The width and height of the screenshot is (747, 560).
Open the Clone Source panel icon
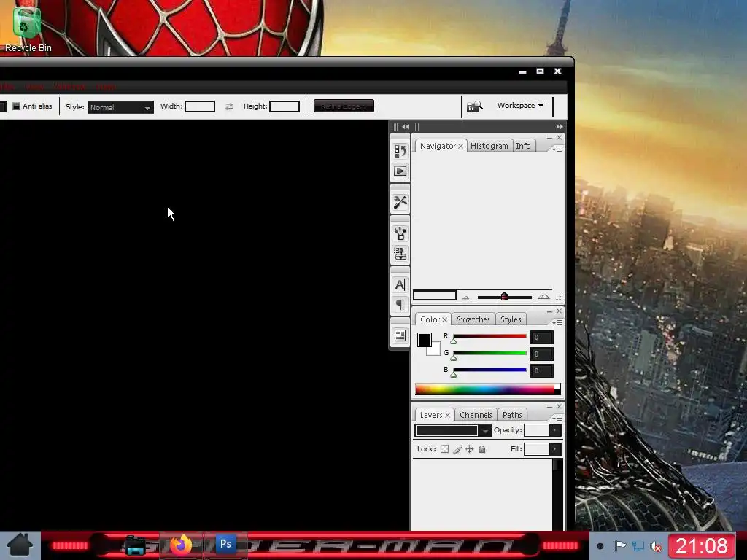coord(400,254)
